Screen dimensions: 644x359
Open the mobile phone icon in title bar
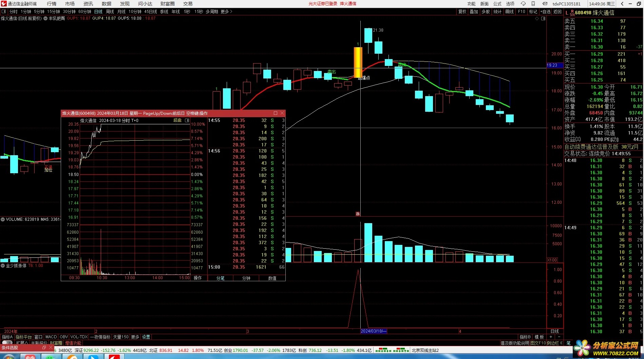pyautogui.click(x=533, y=4)
